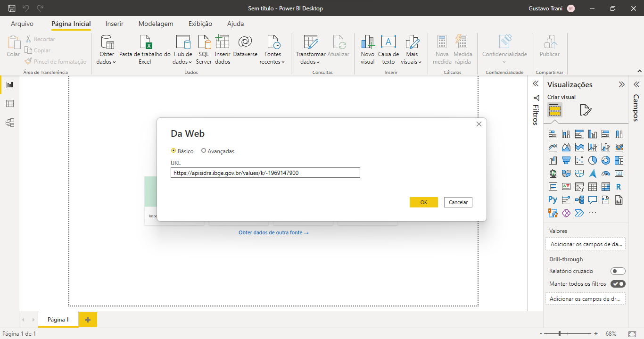
Task: Click the SQL Server data source
Action: (204, 50)
